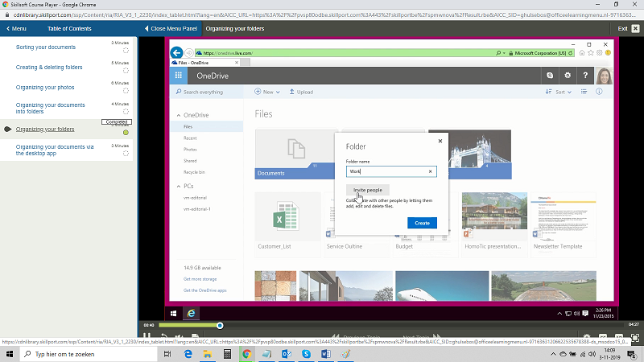Click the Invite people button
The height and width of the screenshot is (362, 644).
coord(368,190)
